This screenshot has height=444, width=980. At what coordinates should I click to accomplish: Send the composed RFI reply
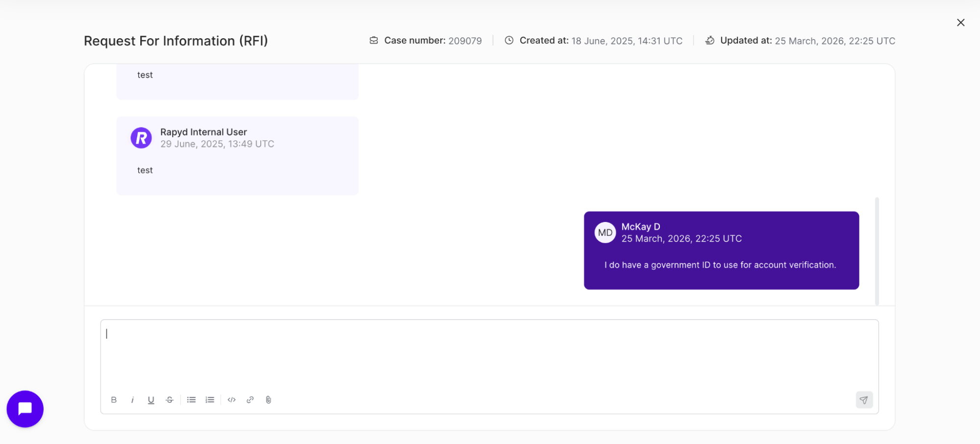click(x=864, y=400)
